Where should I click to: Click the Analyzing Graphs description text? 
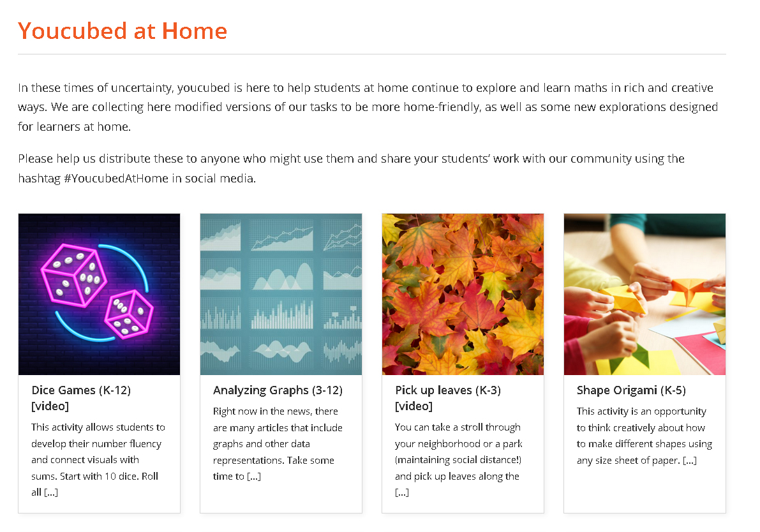[278, 436]
